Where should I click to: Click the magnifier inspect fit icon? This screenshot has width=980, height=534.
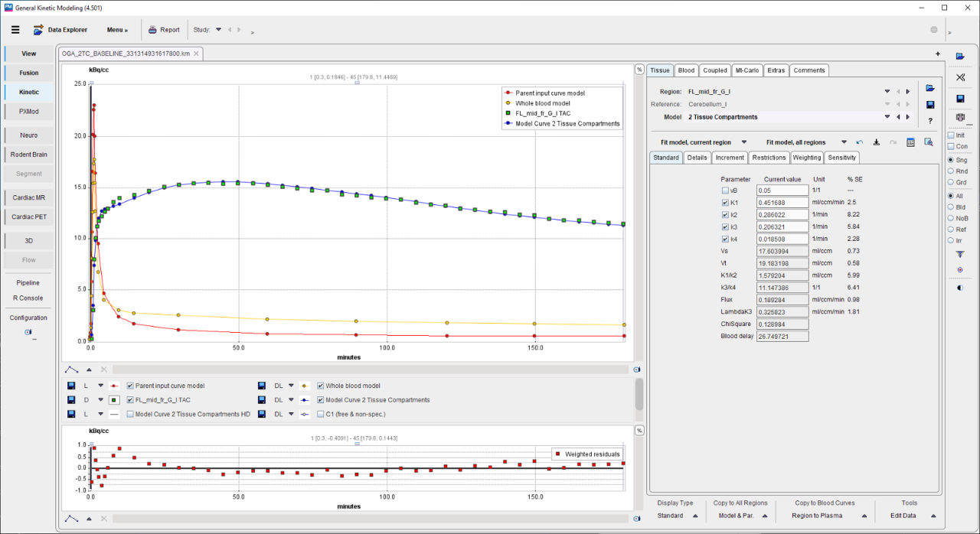[928, 142]
